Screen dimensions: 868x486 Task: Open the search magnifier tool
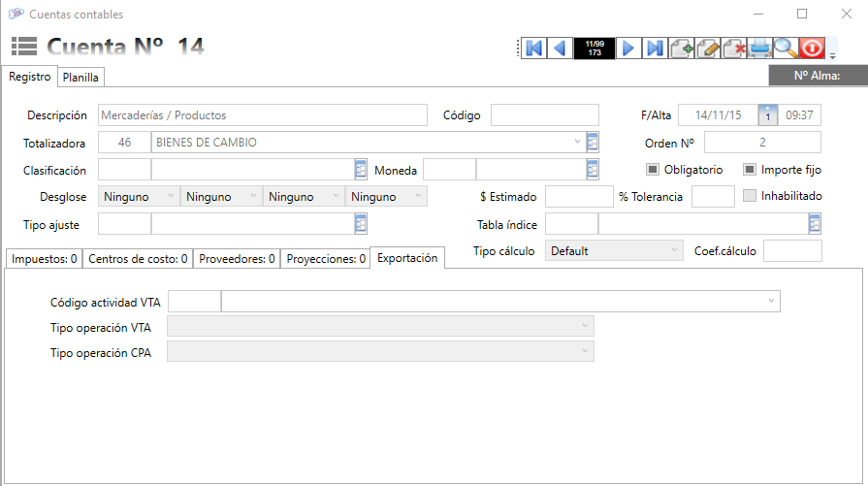[x=785, y=48]
